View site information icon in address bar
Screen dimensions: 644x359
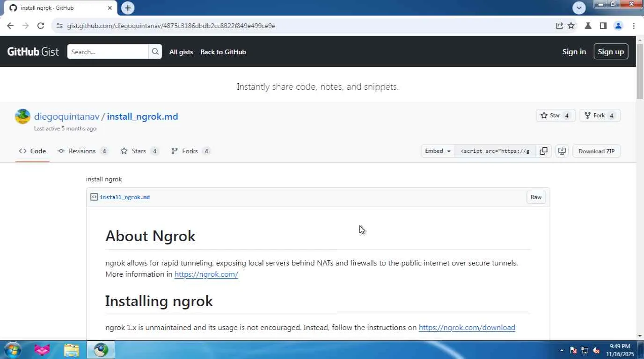click(59, 26)
